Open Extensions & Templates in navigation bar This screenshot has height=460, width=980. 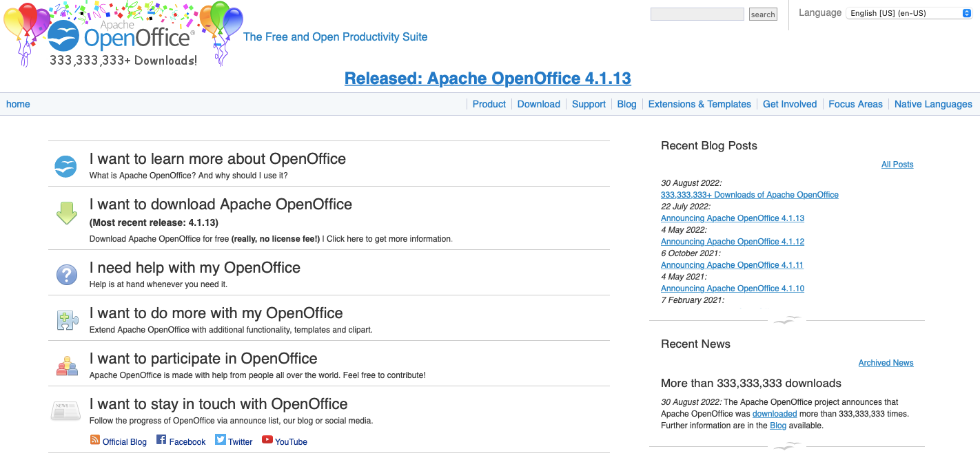click(700, 104)
